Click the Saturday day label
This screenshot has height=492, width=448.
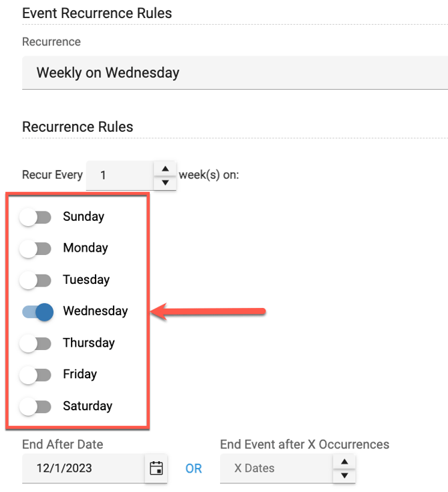pyautogui.click(x=87, y=406)
